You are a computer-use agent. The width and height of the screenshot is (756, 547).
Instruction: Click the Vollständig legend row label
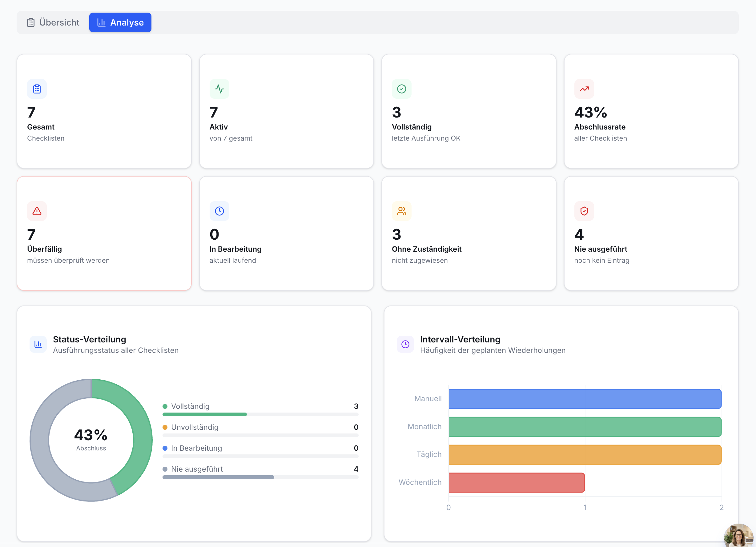tap(190, 406)
